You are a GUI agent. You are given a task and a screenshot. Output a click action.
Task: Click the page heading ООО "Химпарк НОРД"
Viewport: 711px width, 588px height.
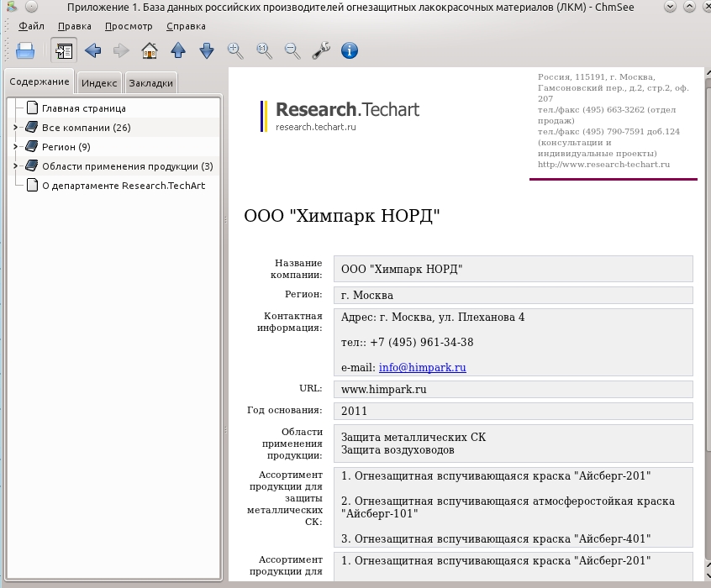(342, 216)
